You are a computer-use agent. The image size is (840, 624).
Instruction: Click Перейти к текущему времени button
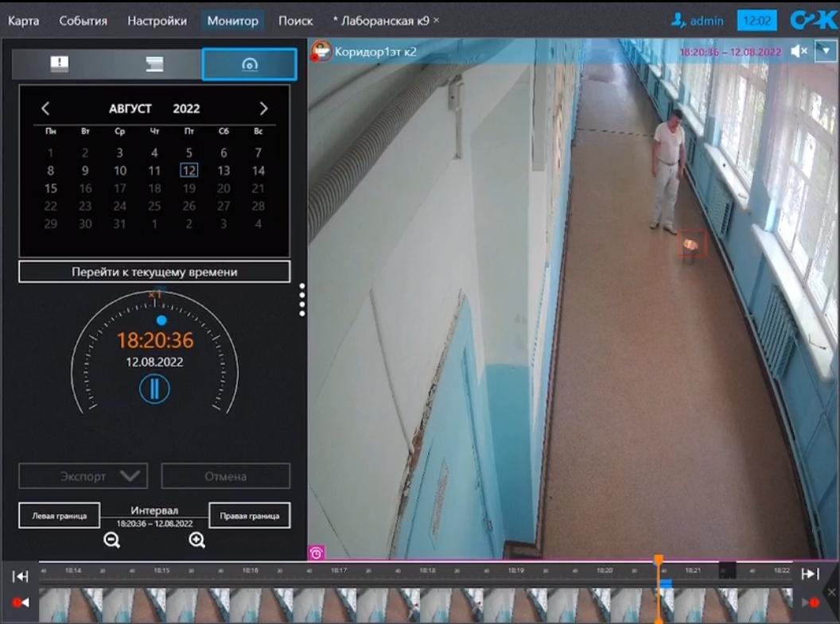154,272
